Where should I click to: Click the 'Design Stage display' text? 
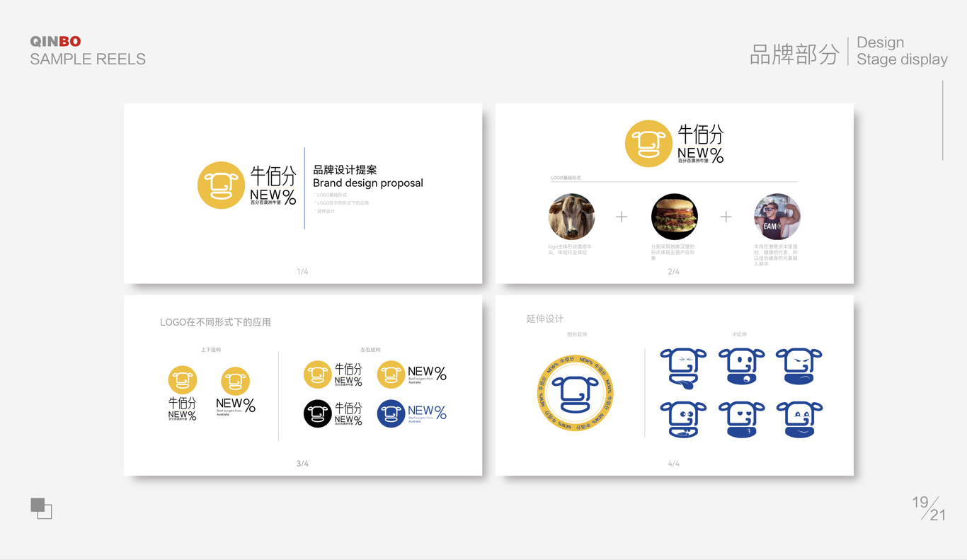902,51
